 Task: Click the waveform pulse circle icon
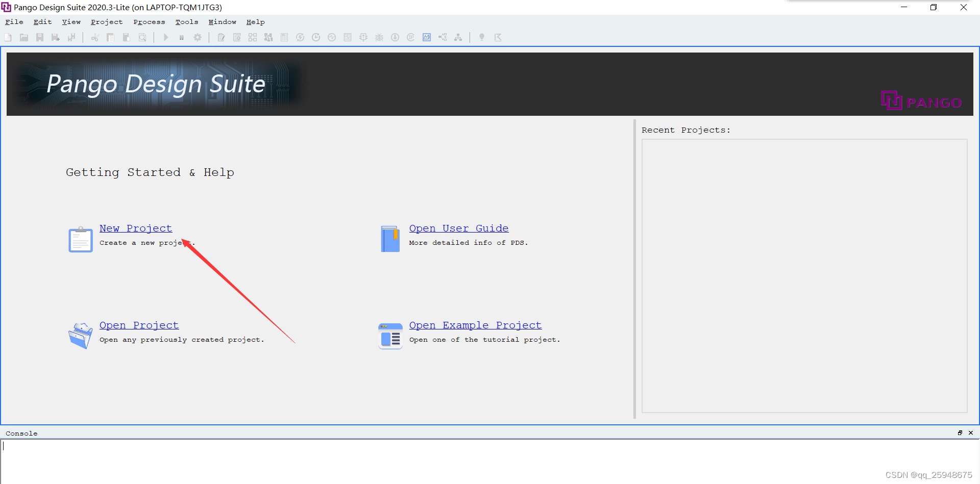[x=332, y=37]
